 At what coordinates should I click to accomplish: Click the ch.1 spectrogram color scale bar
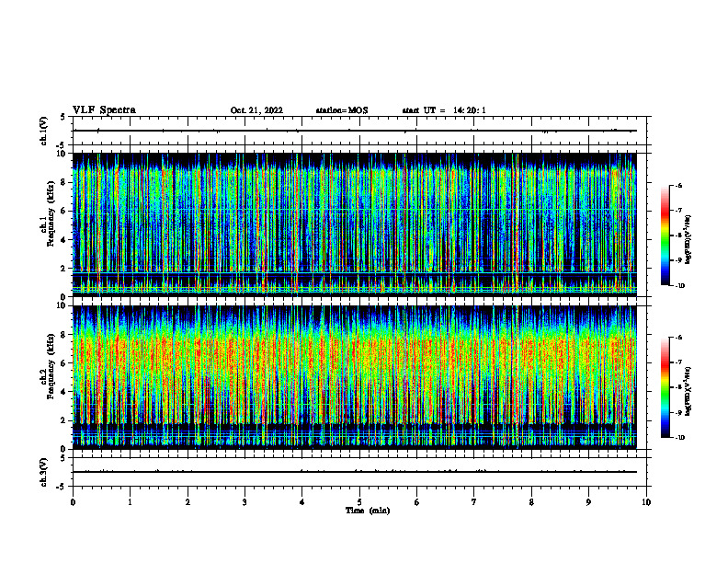tap(665, 236)
